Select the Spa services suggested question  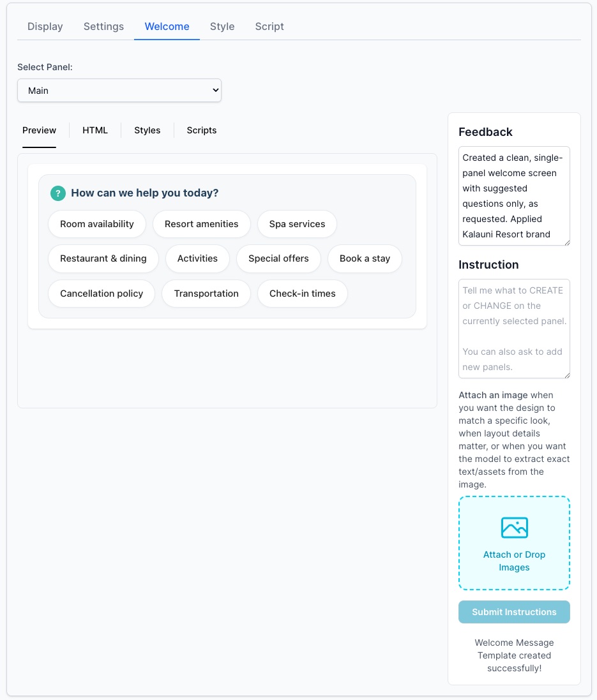coord(296,224)
